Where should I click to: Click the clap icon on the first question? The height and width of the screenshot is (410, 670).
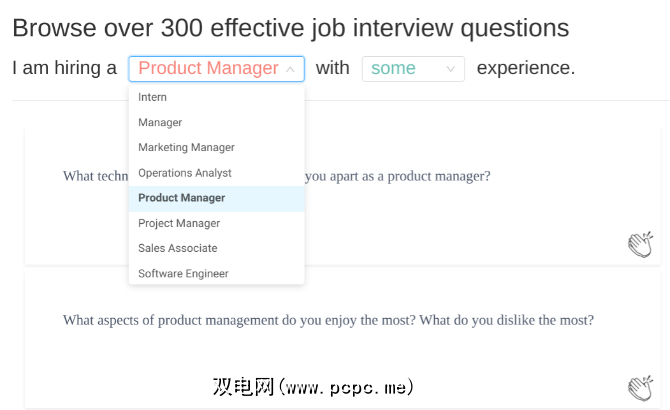click(640, 244)
